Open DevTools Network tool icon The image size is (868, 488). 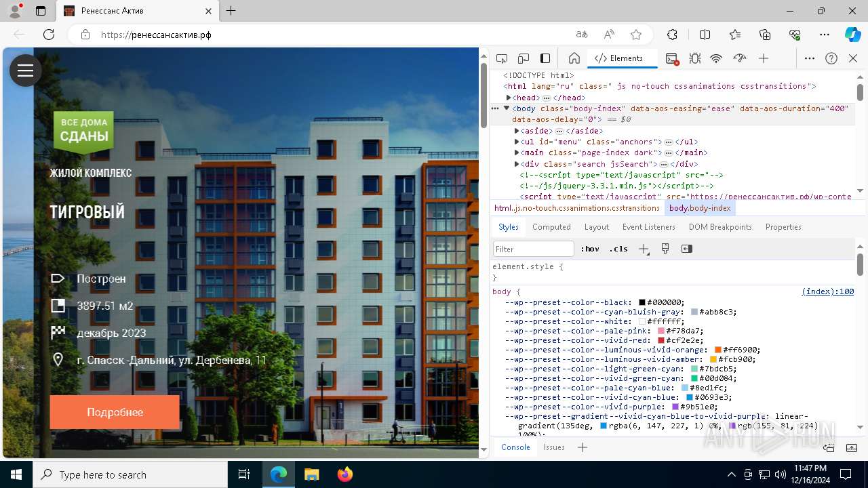click(716, 58)
